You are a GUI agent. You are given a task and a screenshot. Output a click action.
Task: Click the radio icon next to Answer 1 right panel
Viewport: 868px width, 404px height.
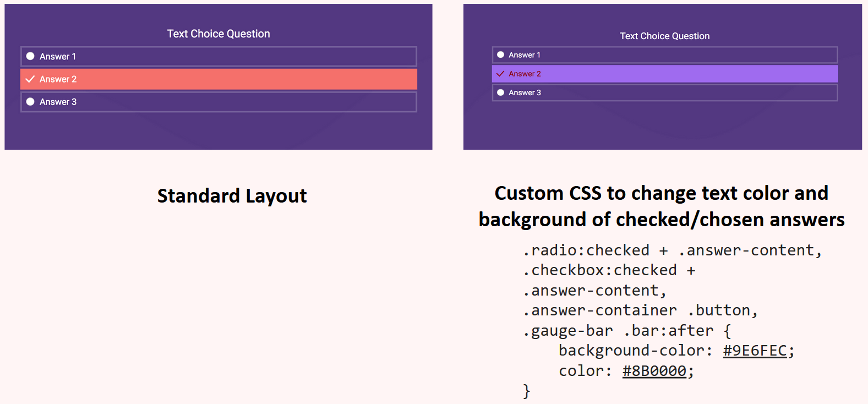(500, 54)
